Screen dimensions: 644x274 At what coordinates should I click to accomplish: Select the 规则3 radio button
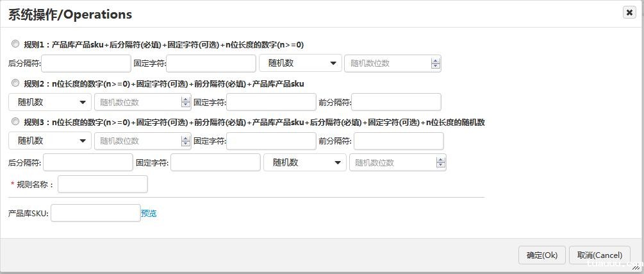coord(15,122)
